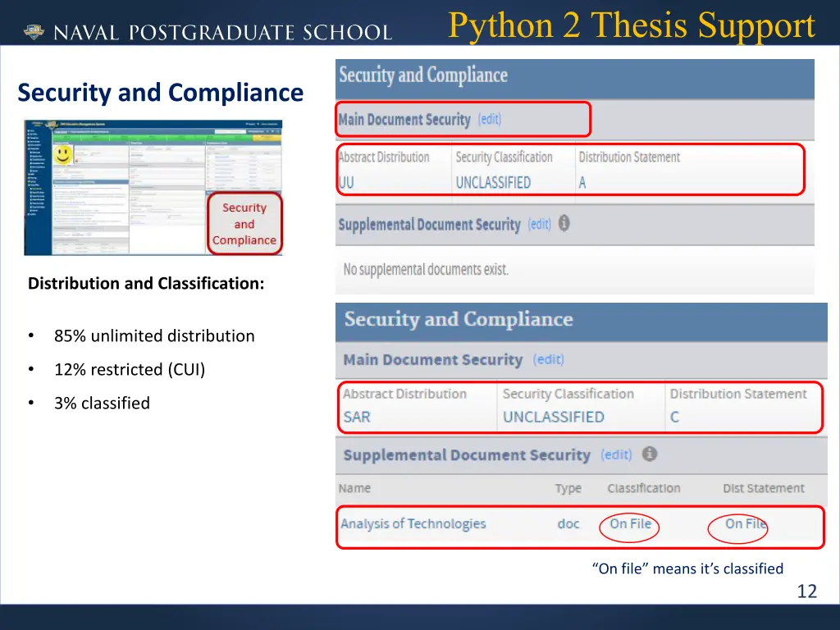Click the info icon beside upper Supplemental Document Security
This screenshot has width=840, height=630.
(x=564, y=223)
